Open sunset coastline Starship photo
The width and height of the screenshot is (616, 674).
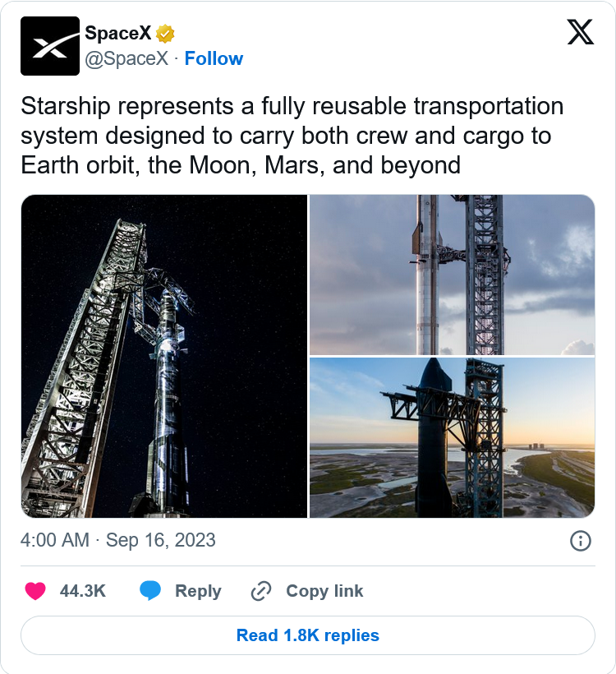[452, 437]
